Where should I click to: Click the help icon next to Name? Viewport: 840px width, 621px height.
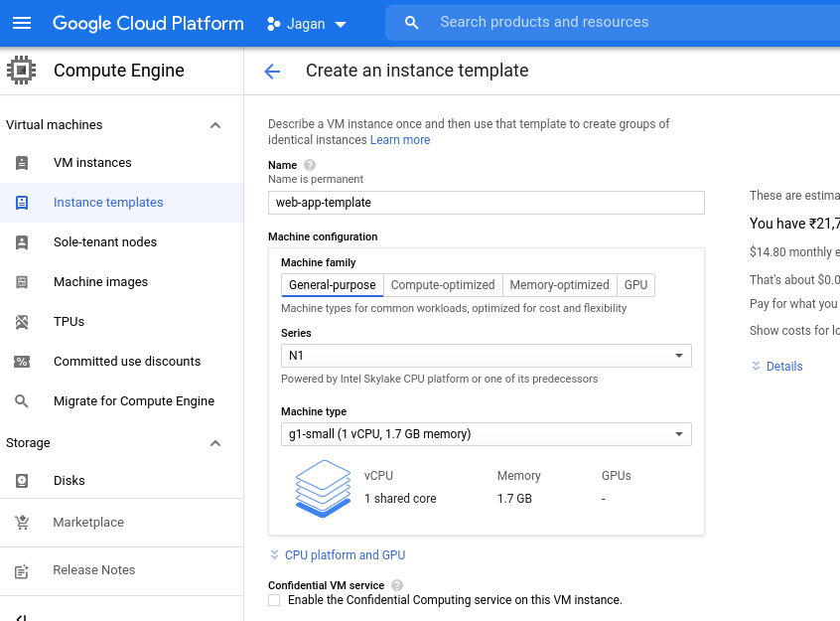click(310, 165)
